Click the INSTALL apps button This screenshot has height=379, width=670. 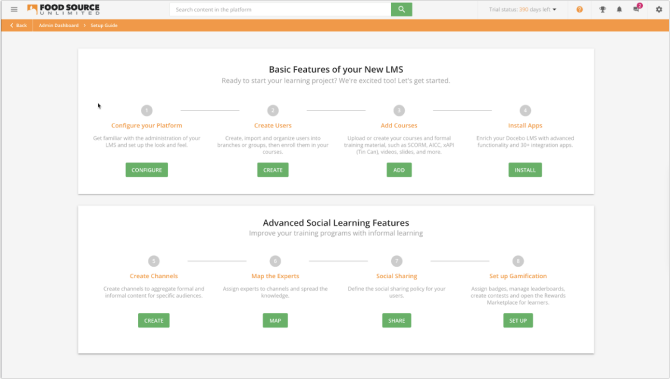pyautogui.click(x=525, y=170)
